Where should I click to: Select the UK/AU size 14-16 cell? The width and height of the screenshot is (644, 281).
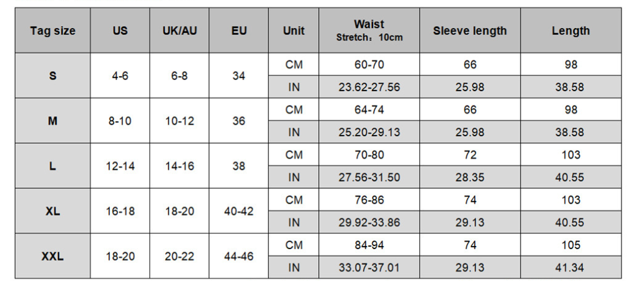(179, 166)
